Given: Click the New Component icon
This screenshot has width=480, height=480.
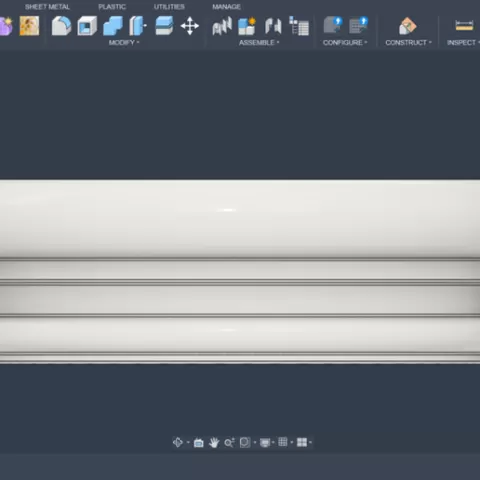Looking at the screenshot, I should [247, 26].
